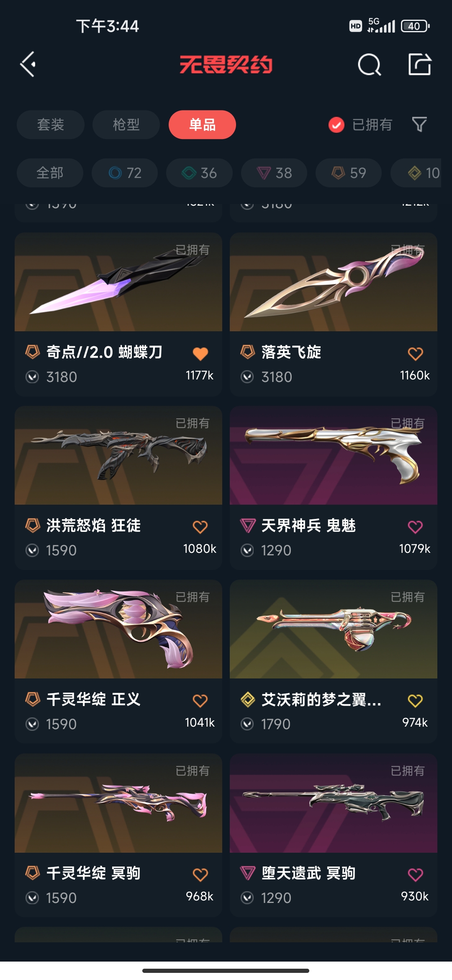Like 天界神兵 鬼魅 heart icon
Screen dimensions: 452x980
click(x=415, y=527)
